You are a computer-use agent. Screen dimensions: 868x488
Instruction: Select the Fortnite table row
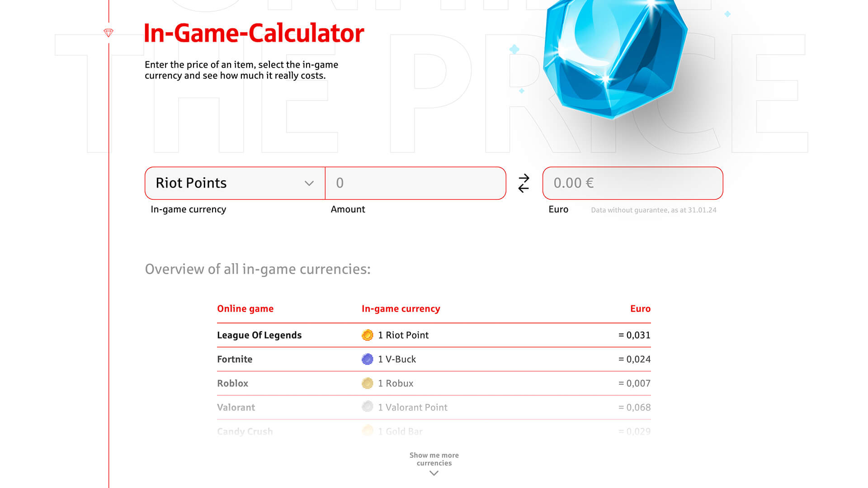434,359
